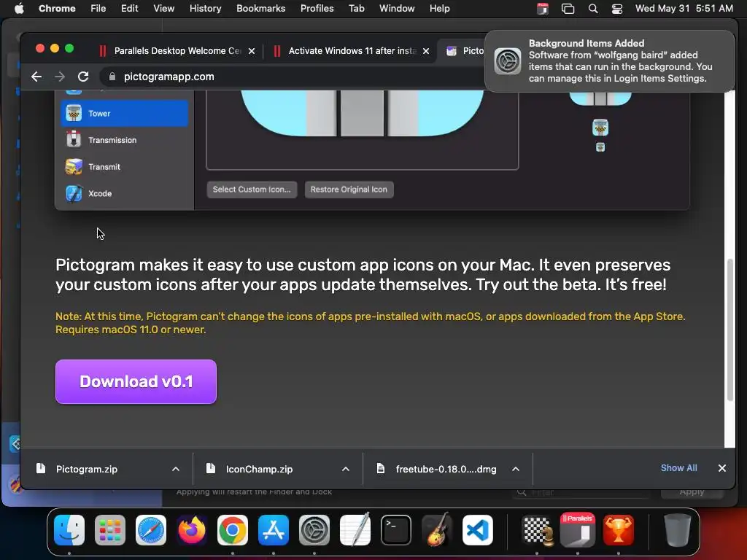Image resolution: width=747 pixels, height=560 pixels.
Task: Open the Chess app in the Dock
Action: pos(537,530)
